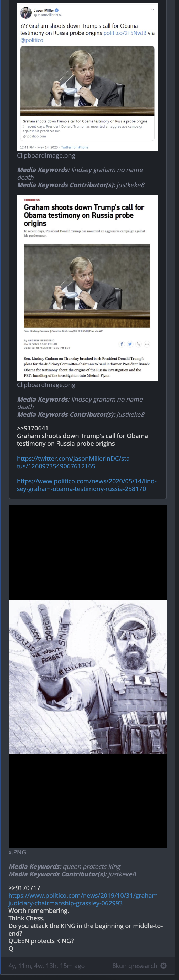Click the Twitter share icon in article
Screen dimensions: 179x980
(130, 344)
